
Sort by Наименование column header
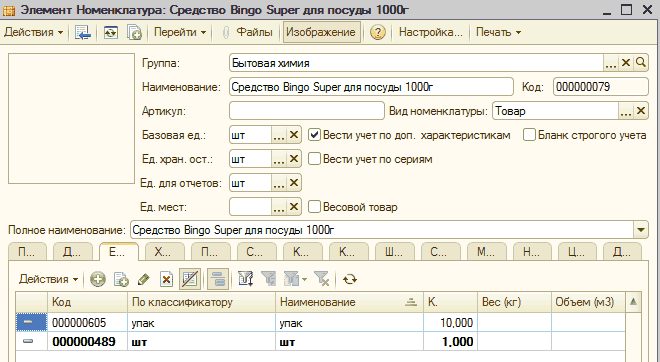point(349,302)
